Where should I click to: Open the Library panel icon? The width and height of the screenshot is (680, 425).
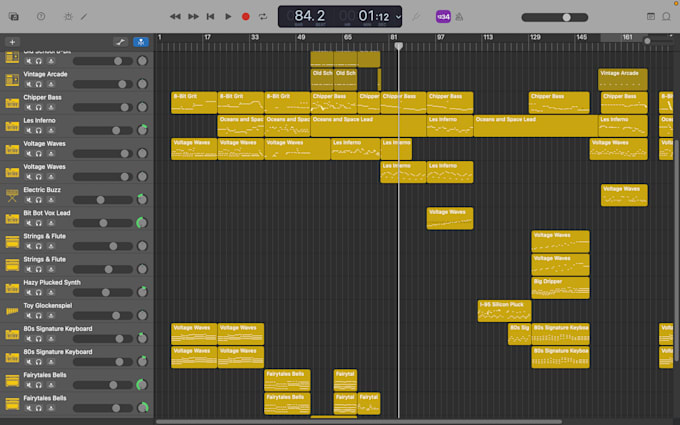pyautogui.click(x=13, y=16)
